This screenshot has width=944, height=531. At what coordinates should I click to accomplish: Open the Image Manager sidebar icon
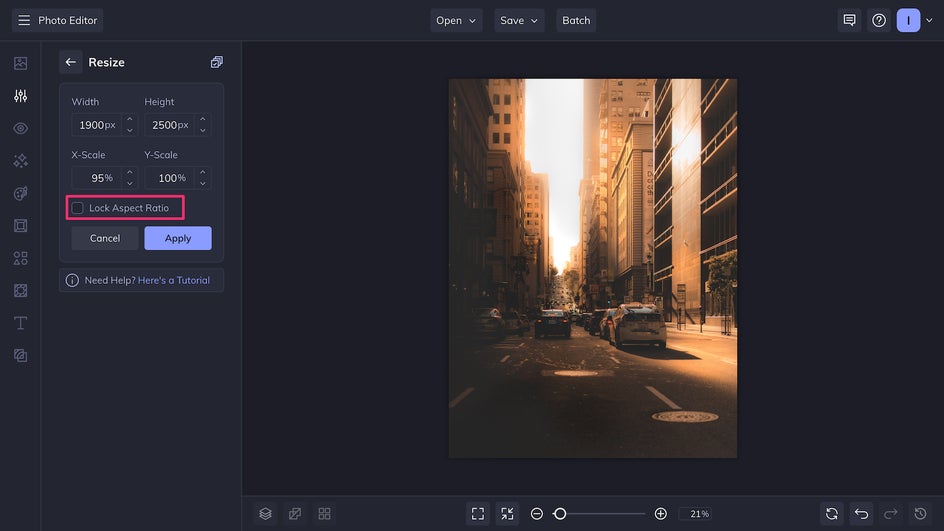pyautogui.click(x=20, y=63)
